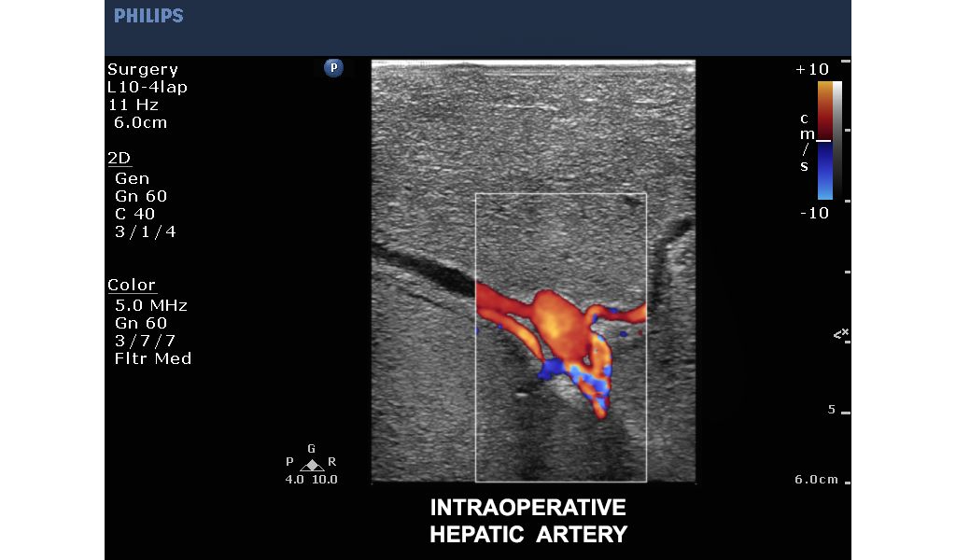This screenshot has height=560, width=956.
Task: Click the '10.0' value below the probe marker
Action: [324, 480]
